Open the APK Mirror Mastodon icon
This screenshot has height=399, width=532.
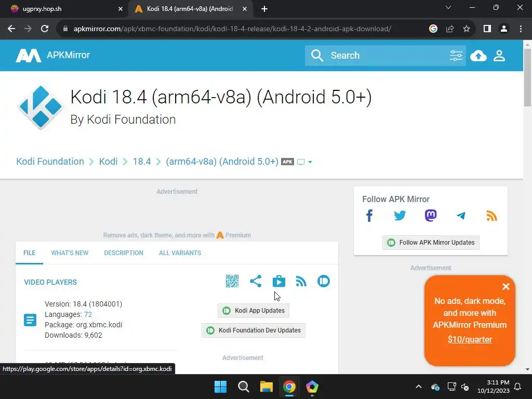tap(431, 216)
